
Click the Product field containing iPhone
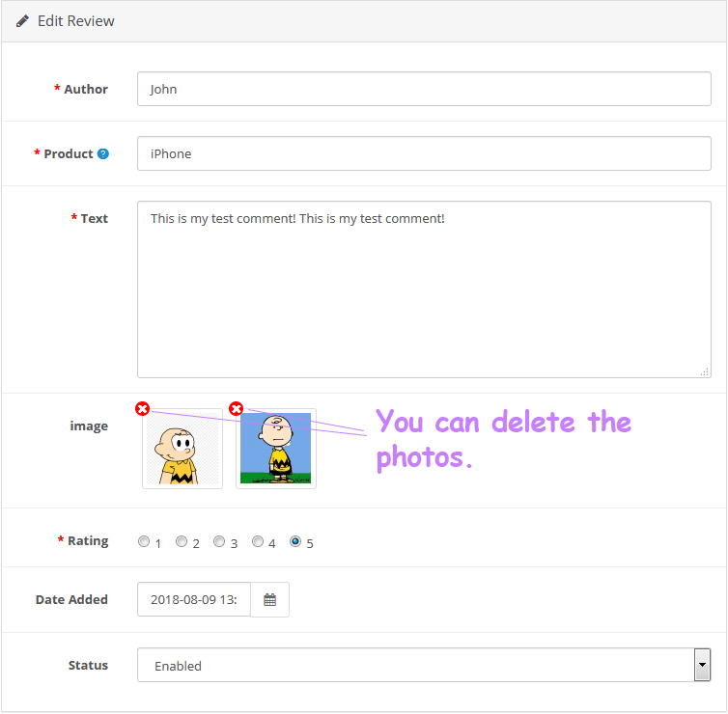click(424, 153)
